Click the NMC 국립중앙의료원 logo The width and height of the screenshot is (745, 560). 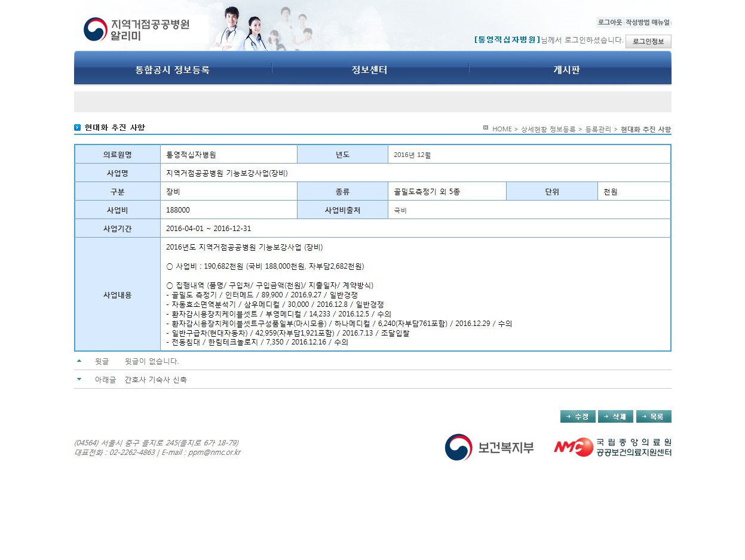(x=612, y=447)
